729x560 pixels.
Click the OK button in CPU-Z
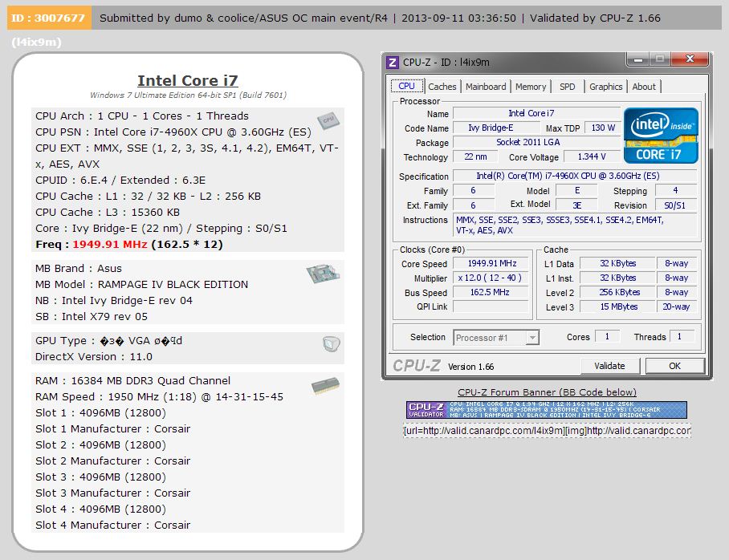click(674, 366)
